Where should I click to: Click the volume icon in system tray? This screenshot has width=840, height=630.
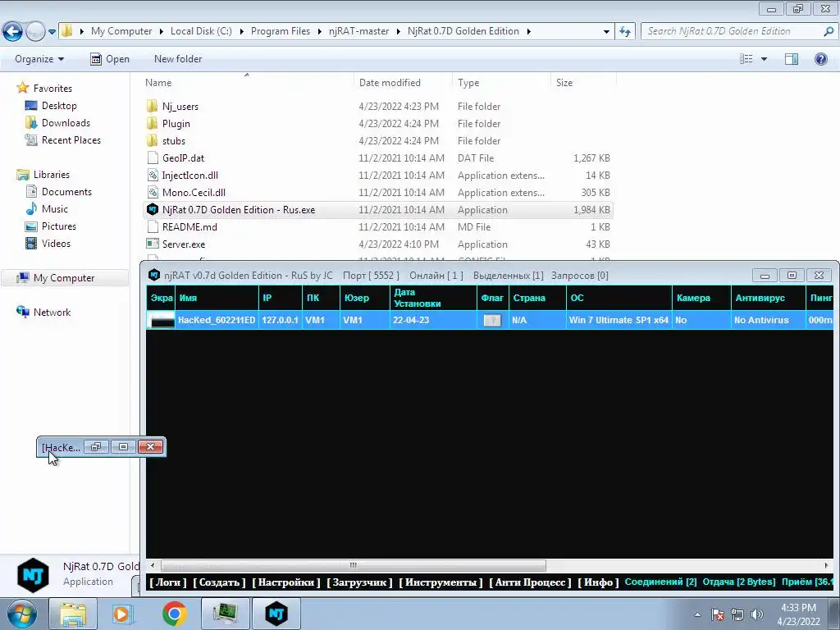757,614
